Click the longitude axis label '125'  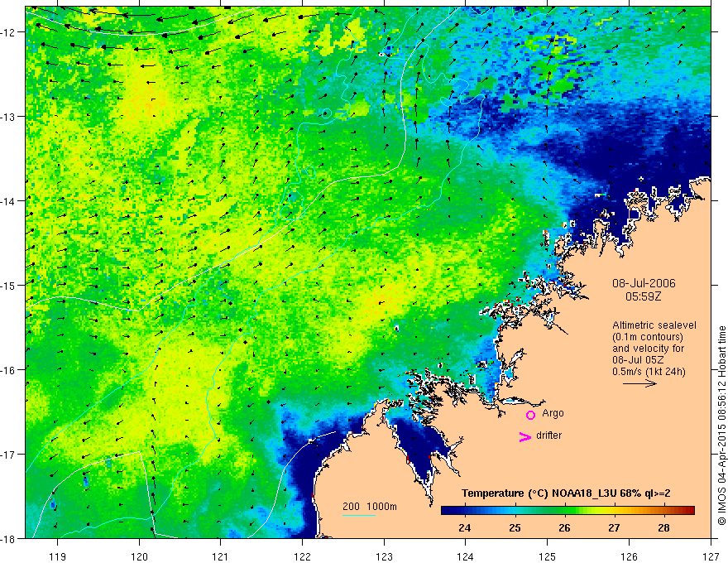pos(548,556)
